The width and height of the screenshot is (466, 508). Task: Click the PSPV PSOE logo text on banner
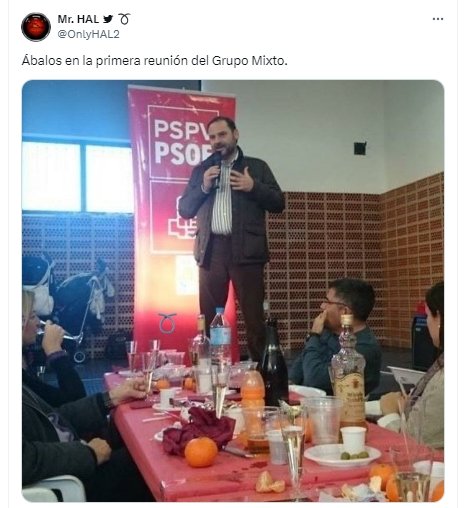182,142
